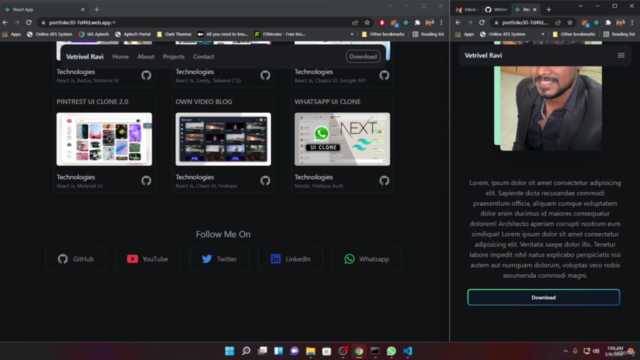The width and height of the screenshot is (640, 360).
Task: Open File Explorer from taskbar
Action: click(311, 351)
